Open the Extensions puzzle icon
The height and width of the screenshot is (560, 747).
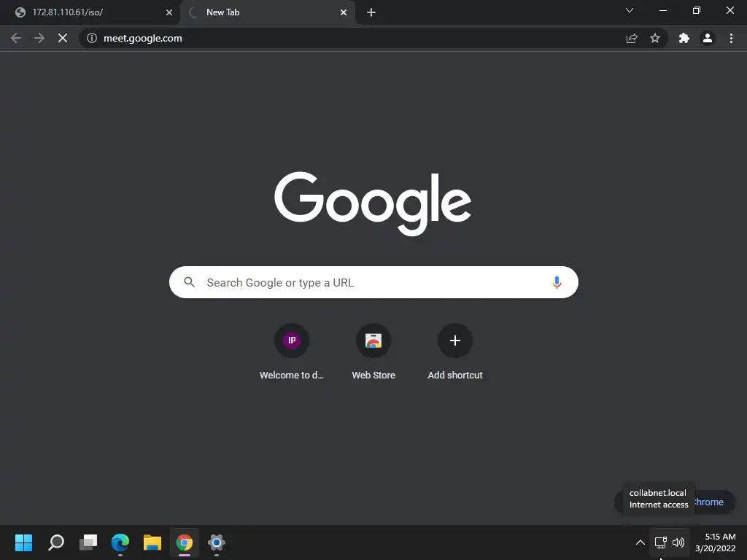point(684,38)
